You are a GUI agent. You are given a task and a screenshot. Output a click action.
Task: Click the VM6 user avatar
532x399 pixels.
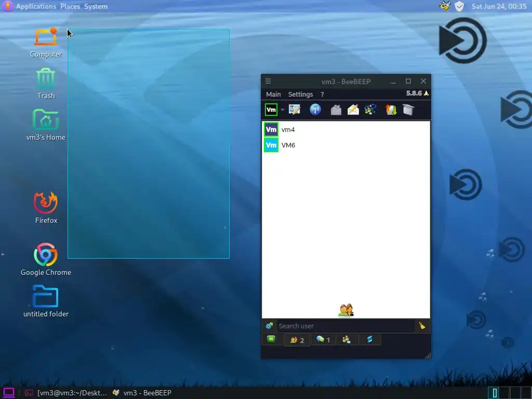click(271, 145)
